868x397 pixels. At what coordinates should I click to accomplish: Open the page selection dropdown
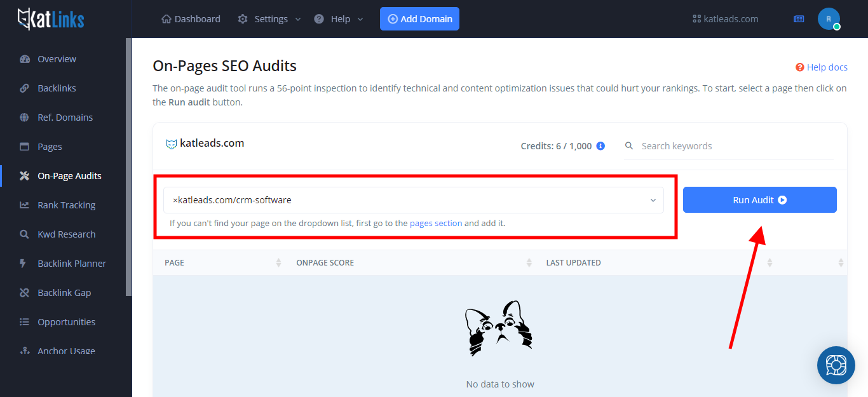[414, 200]
